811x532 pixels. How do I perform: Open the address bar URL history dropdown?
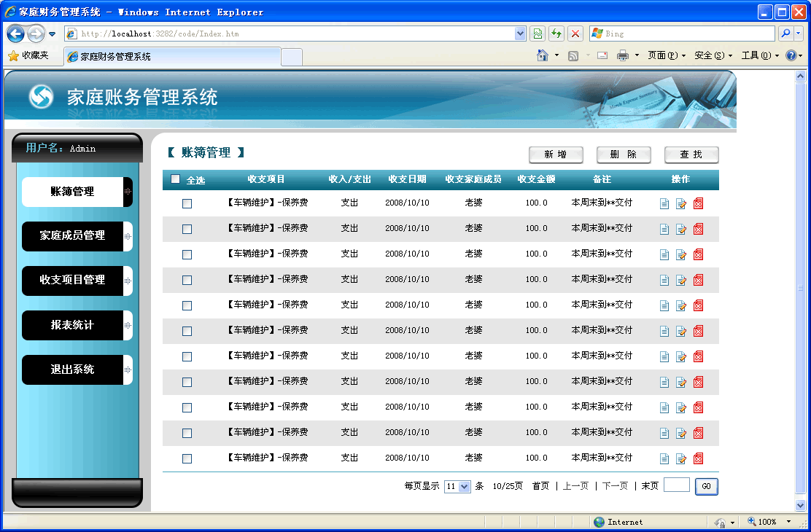click(x=520, y=34)
